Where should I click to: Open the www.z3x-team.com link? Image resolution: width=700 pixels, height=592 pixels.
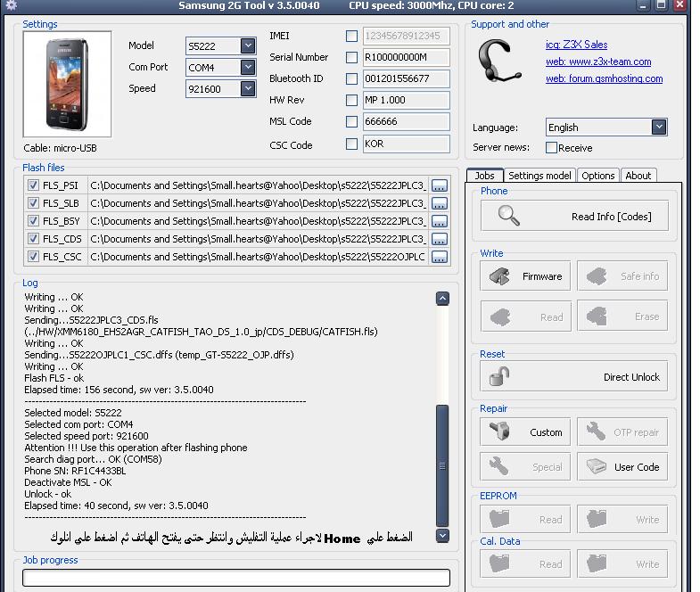pyautogui.click(x=598, y=62)
